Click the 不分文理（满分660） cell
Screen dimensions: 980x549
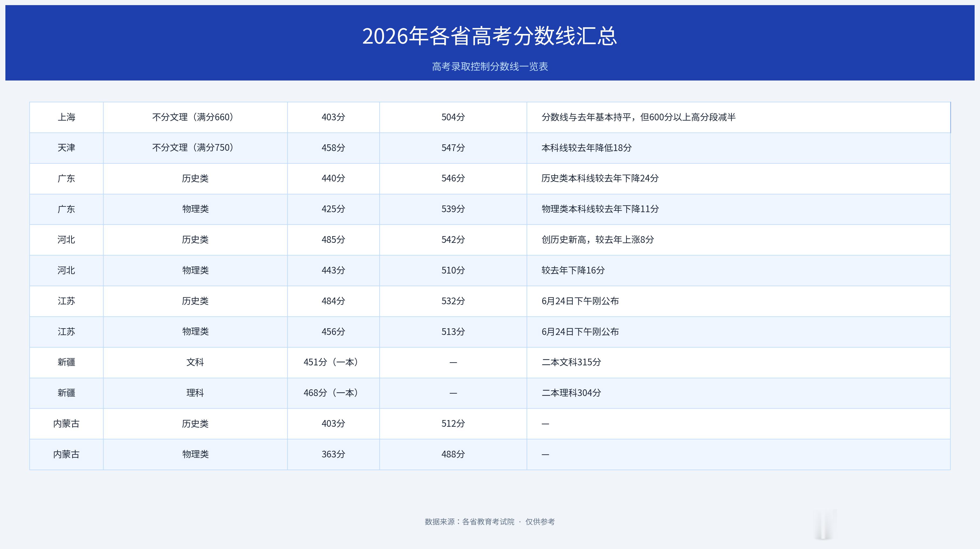[x=195, y=117]
